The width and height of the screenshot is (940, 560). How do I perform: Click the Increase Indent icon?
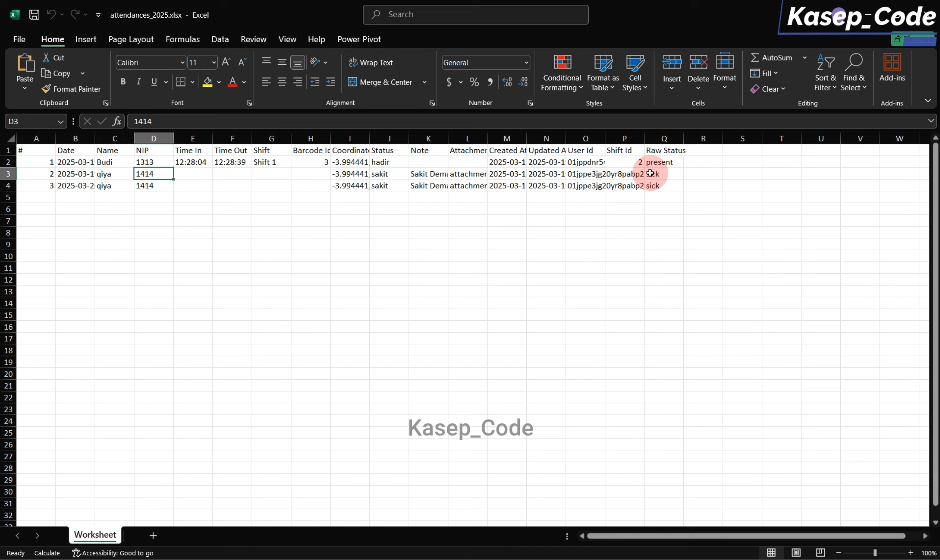point(330,82)
